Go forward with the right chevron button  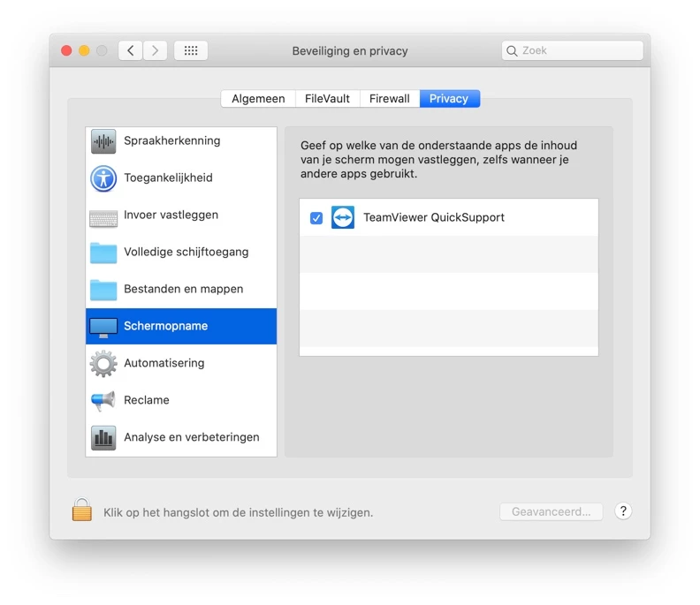pos(155,50)
